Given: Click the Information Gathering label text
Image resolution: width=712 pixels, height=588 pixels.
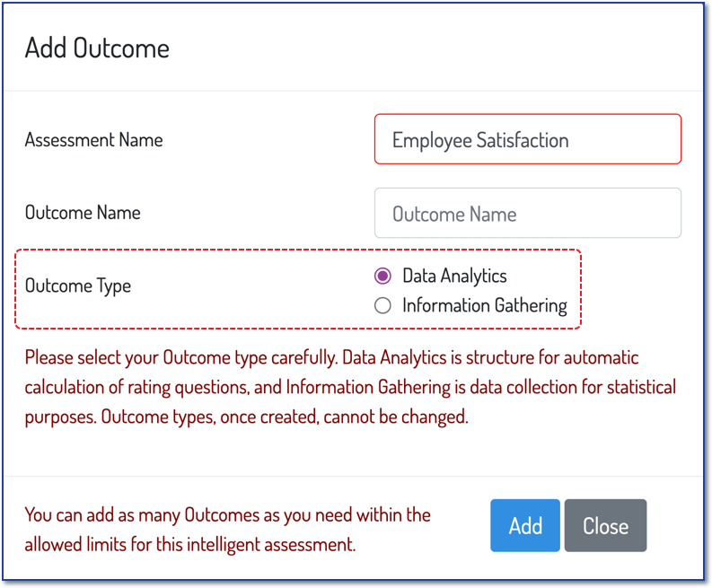Looking at the screenshot, I should tap(485, 305).
